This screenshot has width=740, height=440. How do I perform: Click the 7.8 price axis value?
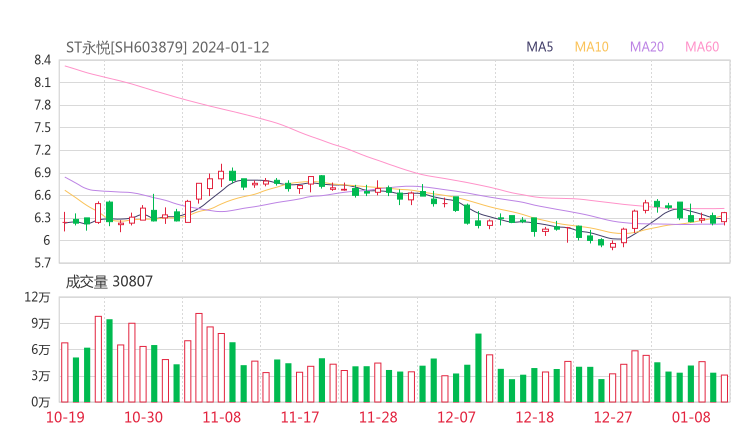pyautogui.click(x=42, y=105)
